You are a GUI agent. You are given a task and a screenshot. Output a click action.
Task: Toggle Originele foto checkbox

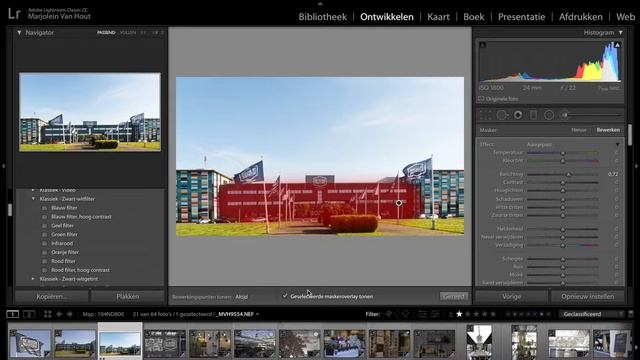pos(481,99)
